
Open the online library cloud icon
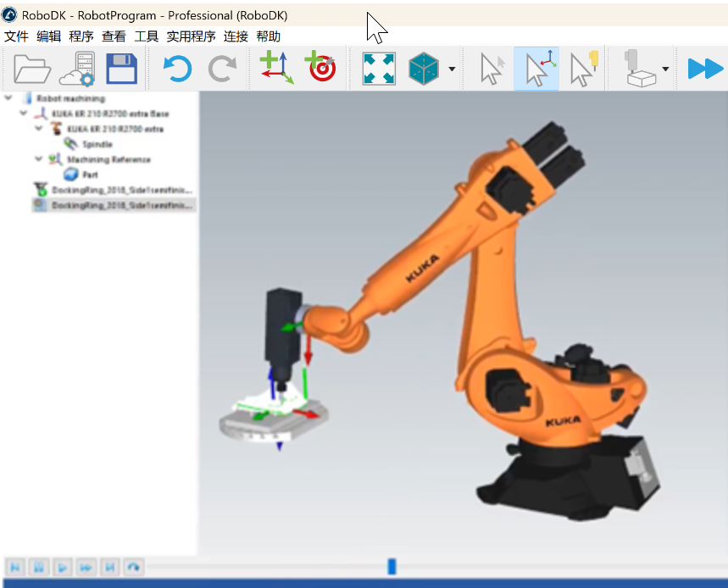[x=77, y=69]
